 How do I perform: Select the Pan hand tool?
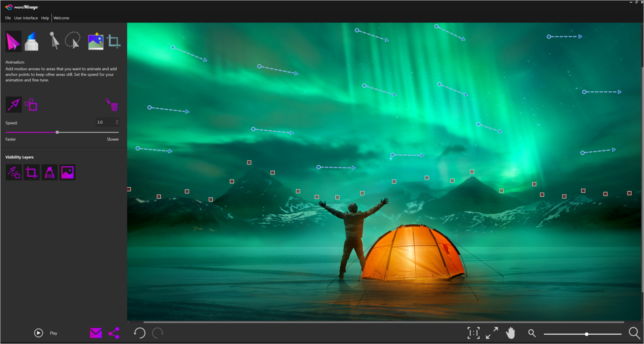point(511,333)
